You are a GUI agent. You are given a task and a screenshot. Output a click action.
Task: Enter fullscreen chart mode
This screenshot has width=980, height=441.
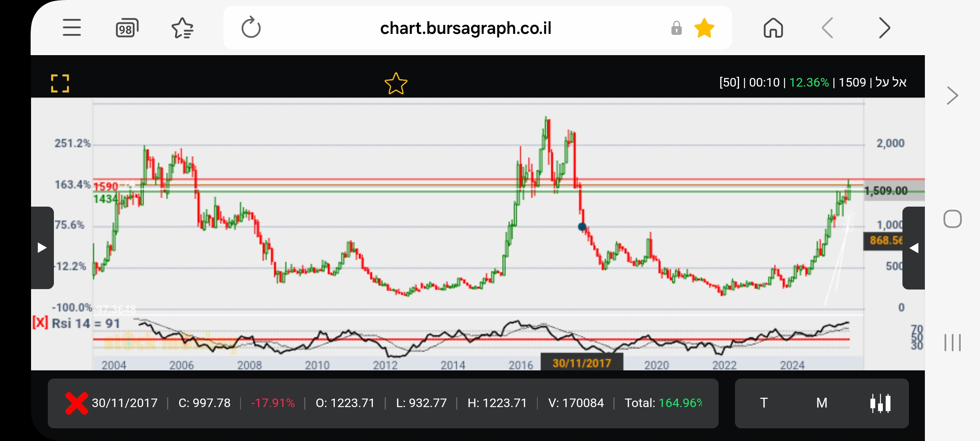60,83
